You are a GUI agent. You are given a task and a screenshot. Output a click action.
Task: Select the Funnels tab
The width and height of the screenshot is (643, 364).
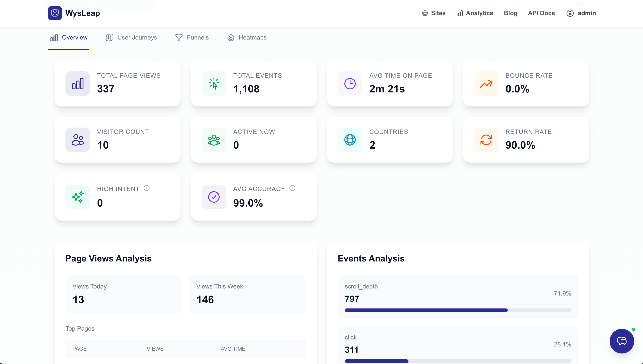[197, 38]
